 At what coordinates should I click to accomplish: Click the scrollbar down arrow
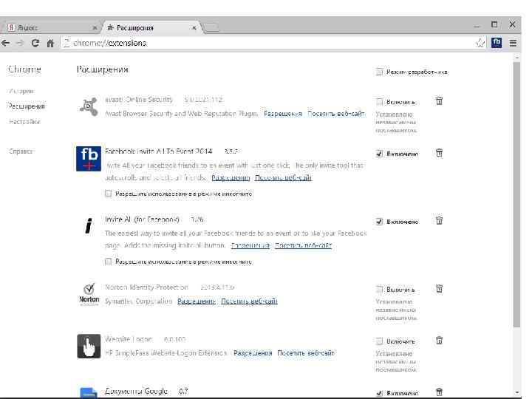pos(516,392)
